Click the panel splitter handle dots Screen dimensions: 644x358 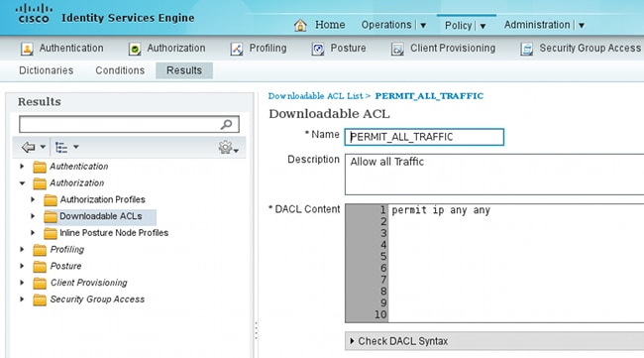(x=257, y=331)
